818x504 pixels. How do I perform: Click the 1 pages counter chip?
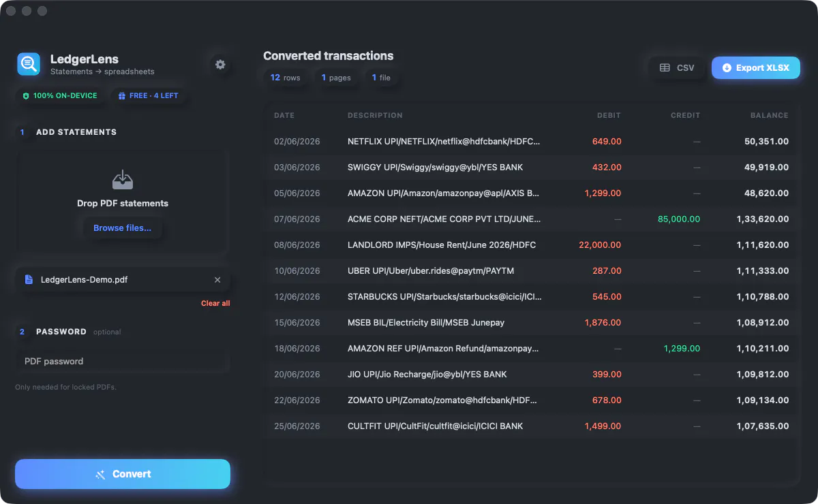[336, 78]
